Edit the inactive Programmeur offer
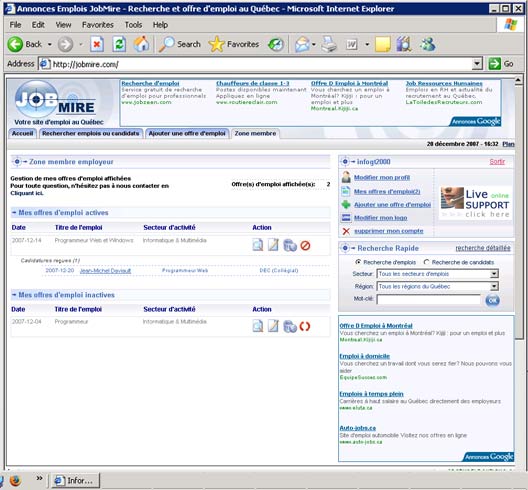This screenshot has height=490, width=528. (273, 326)
